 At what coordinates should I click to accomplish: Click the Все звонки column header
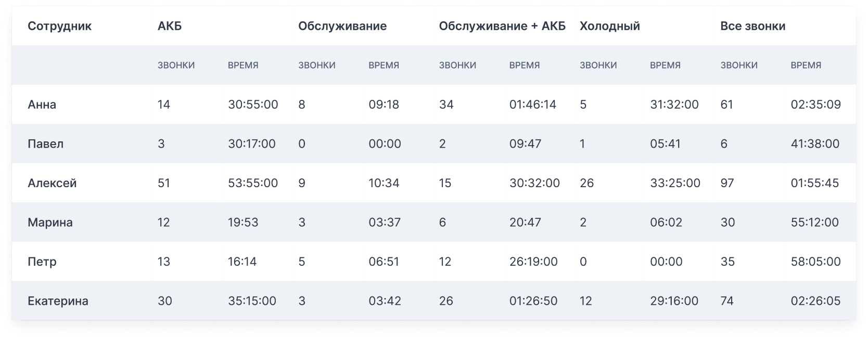[752, 26]
